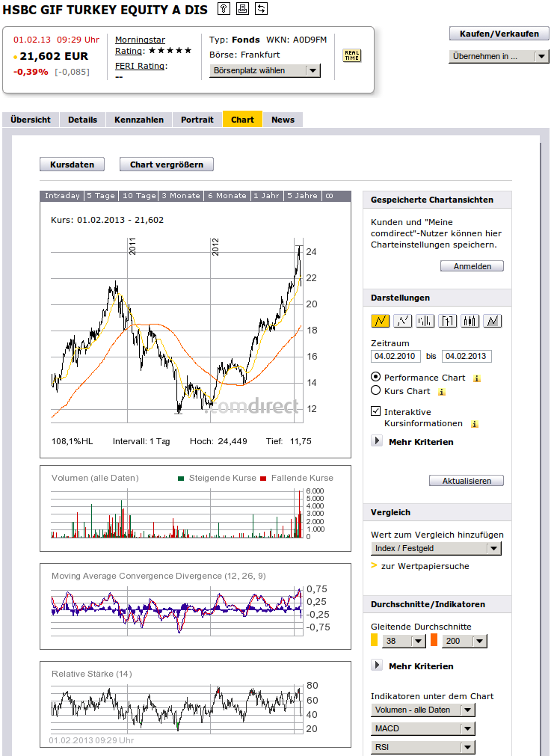Select the 1 Jahr time range
This screenshot has height=756, width=551.
267,196
